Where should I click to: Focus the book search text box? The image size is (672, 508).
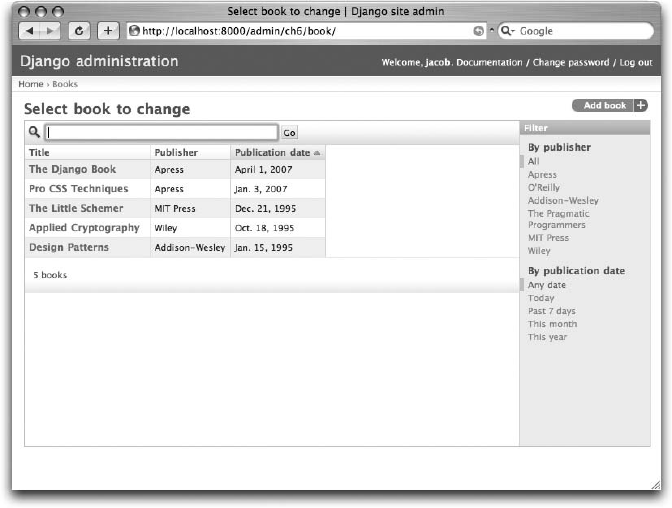coord(162,132)
